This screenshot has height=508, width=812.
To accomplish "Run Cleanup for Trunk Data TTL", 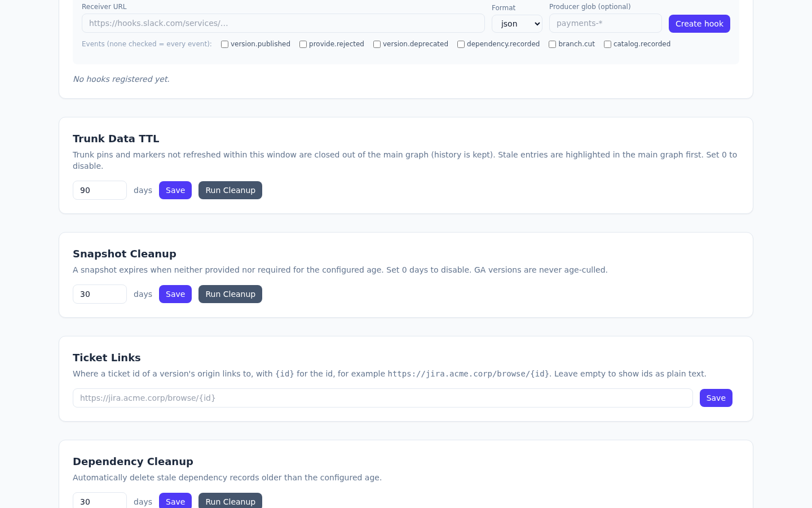I will (230, 190).
